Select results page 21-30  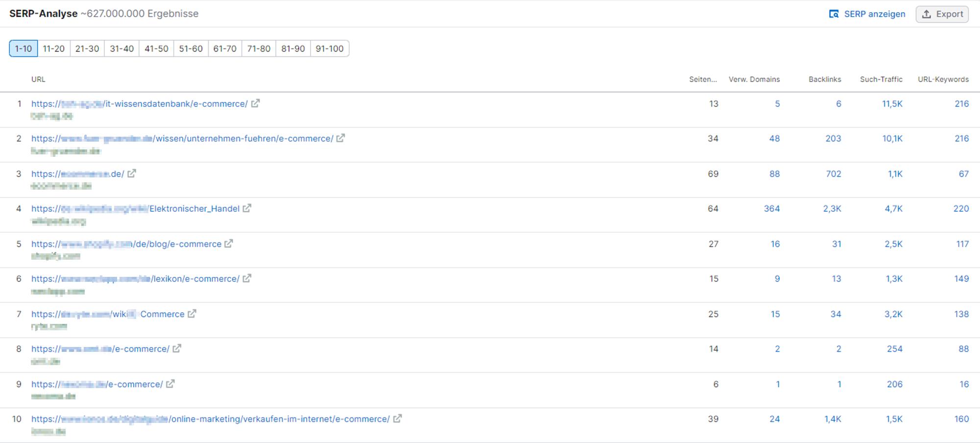(87, 49)
